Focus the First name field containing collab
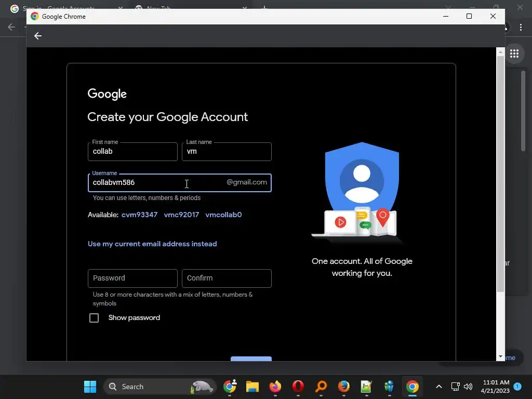 [132, 152]
